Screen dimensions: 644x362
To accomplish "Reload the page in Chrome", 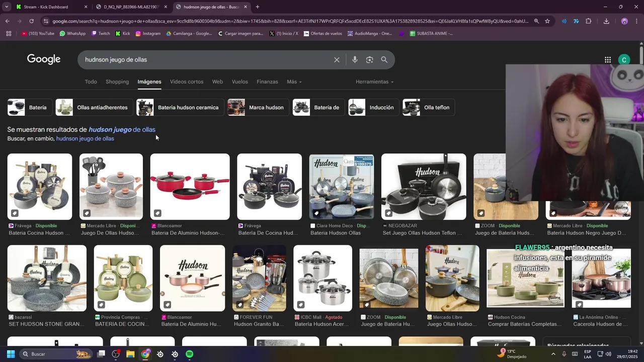I will coord(31,21).
